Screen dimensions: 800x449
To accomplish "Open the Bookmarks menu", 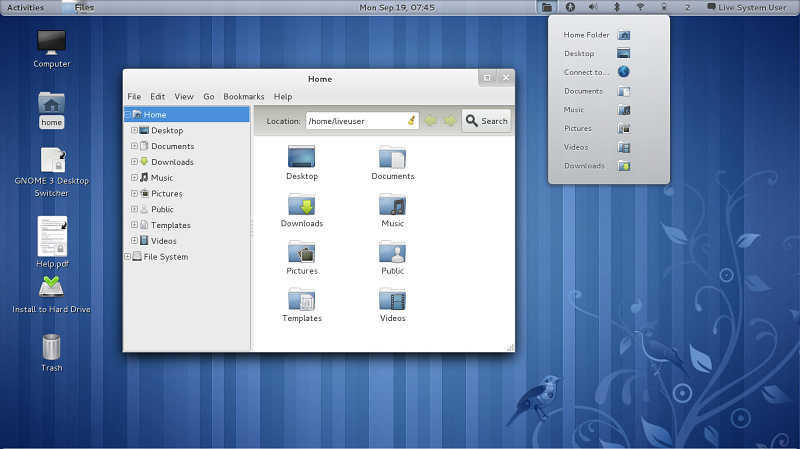I will coord(243,97).
